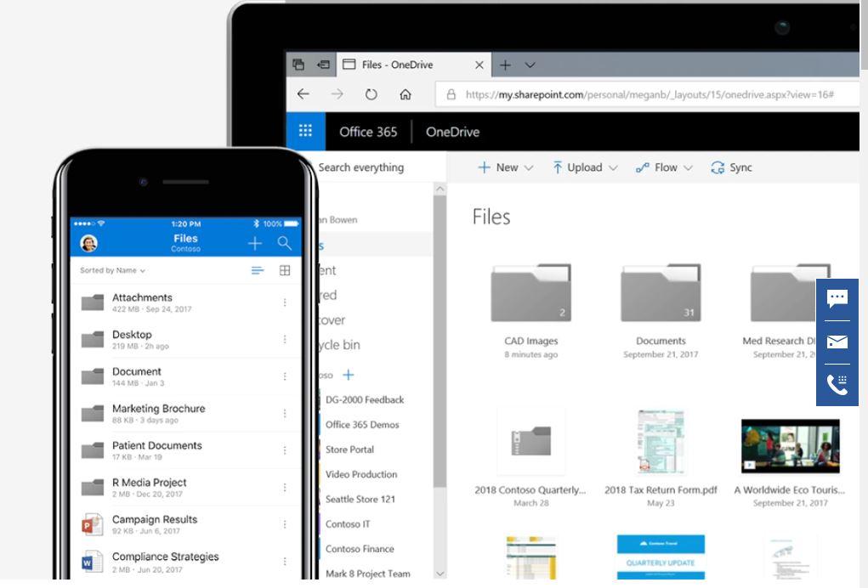Open Attachments folder on phone
This screenshot has width=868, height=588.
pos(185,302)
